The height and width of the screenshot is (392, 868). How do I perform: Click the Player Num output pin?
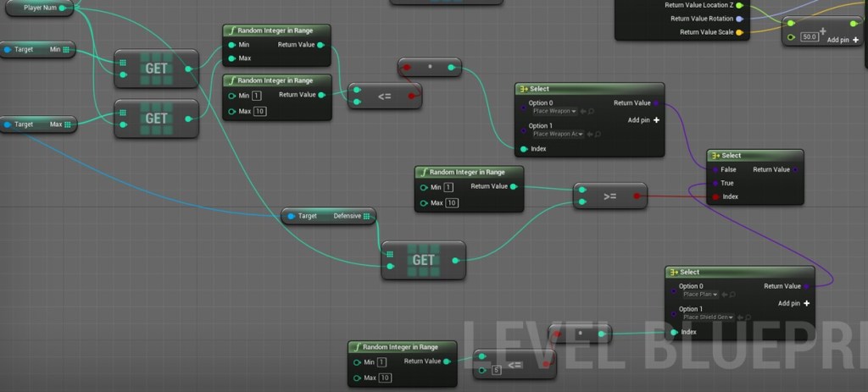click(x=63, y=8)
